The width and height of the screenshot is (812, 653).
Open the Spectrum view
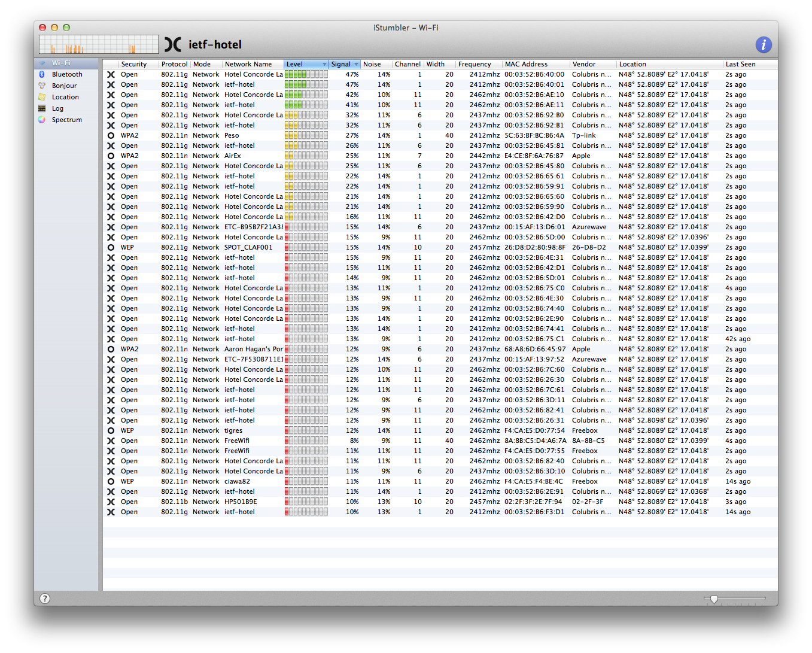[x=66, y=120]
